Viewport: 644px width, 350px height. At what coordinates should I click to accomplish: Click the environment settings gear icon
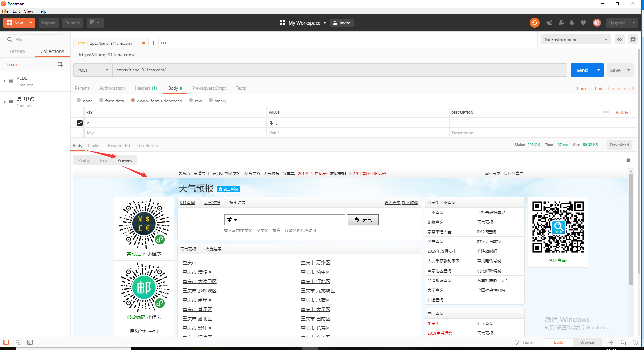(633, 39)
